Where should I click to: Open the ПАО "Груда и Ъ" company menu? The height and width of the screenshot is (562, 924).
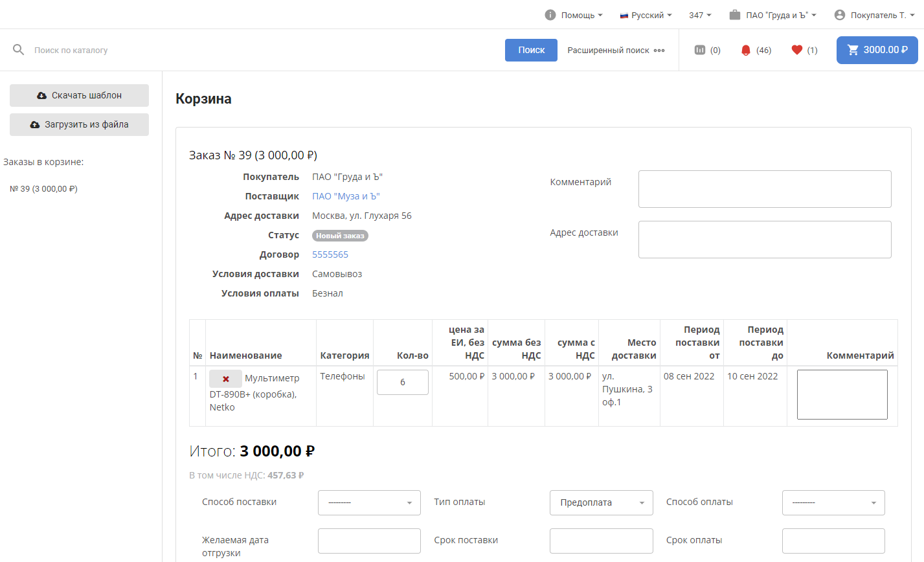pyautogui.click(x=773, y=15)
